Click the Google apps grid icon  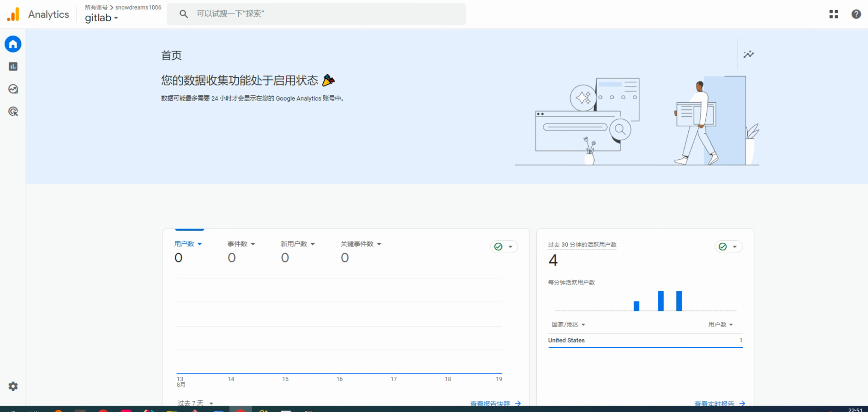pos(834,14)
